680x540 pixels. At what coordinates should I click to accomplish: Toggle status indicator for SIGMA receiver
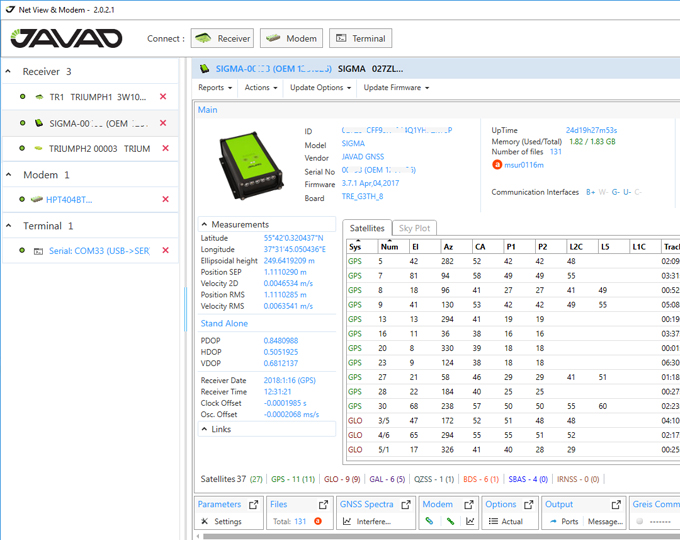tap(22, 123)
